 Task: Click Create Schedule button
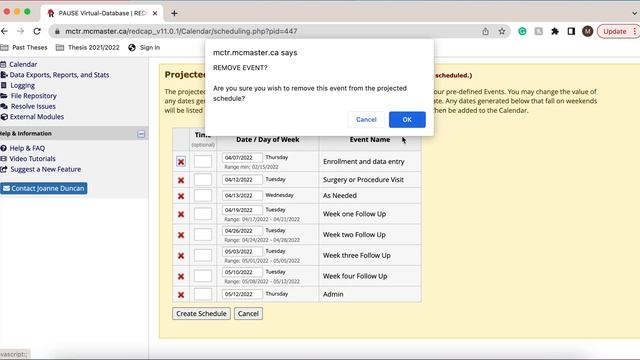[201, 313]
